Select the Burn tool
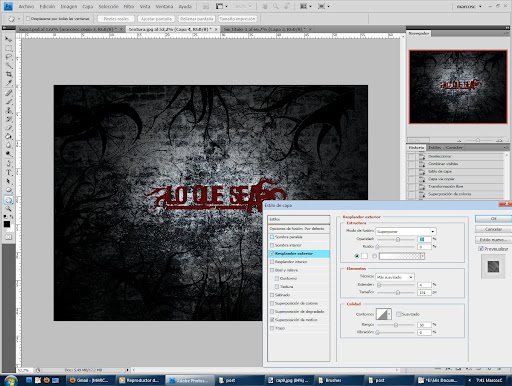The width and height of the screenshot is (512, 386). 8,154
